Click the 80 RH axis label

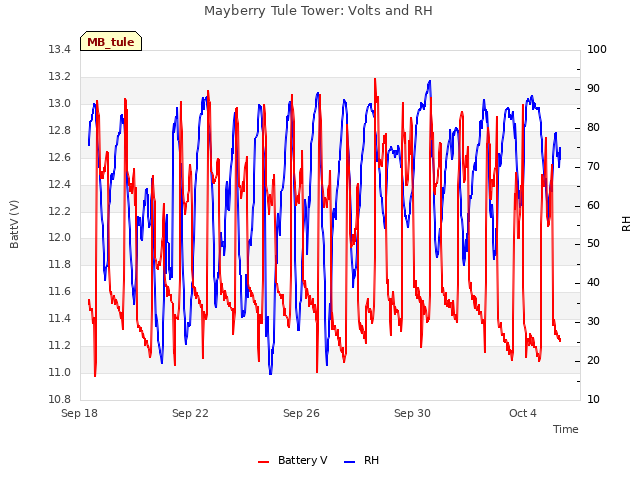pos(593,128)
